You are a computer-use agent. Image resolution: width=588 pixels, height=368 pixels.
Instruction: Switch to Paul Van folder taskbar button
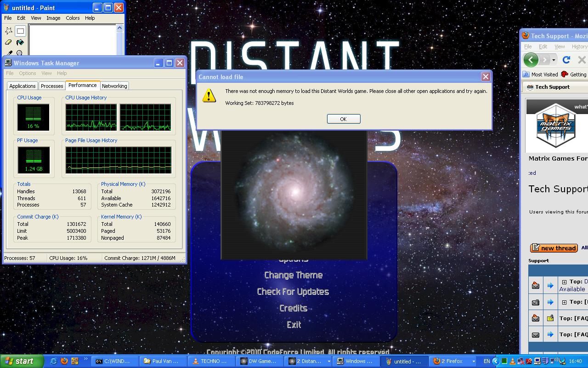[x=164, y=361]
